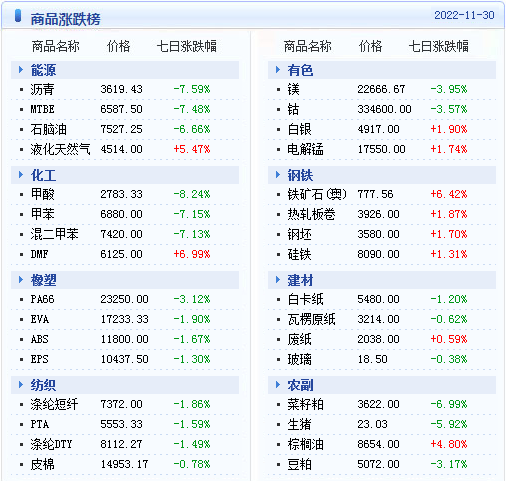Expand the 有色 category arrow

(x=278, y=70)
